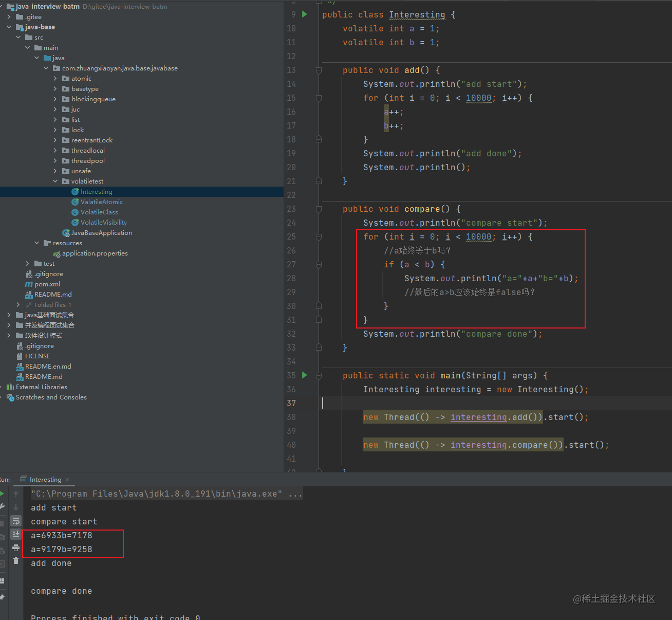Expand the blockingqueue package
Image resolution: width=672 pixels, height=620 pixels.
point(55,99)
